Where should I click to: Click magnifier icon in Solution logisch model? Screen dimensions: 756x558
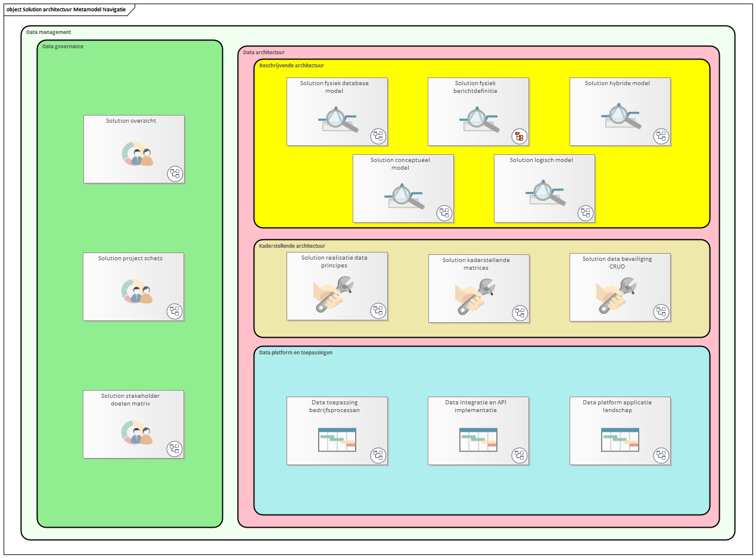[546, 193]
